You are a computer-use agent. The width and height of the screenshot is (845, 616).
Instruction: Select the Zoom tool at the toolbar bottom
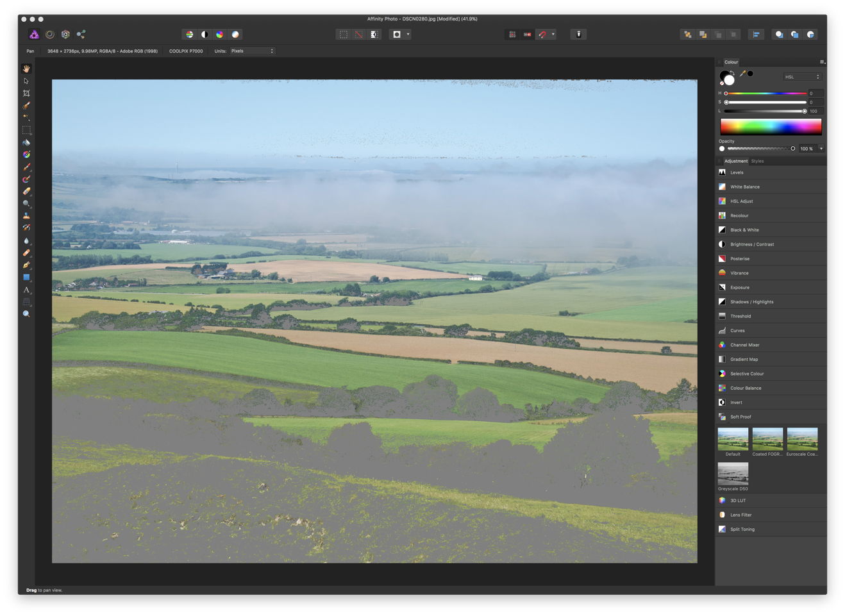pos(26,314)
